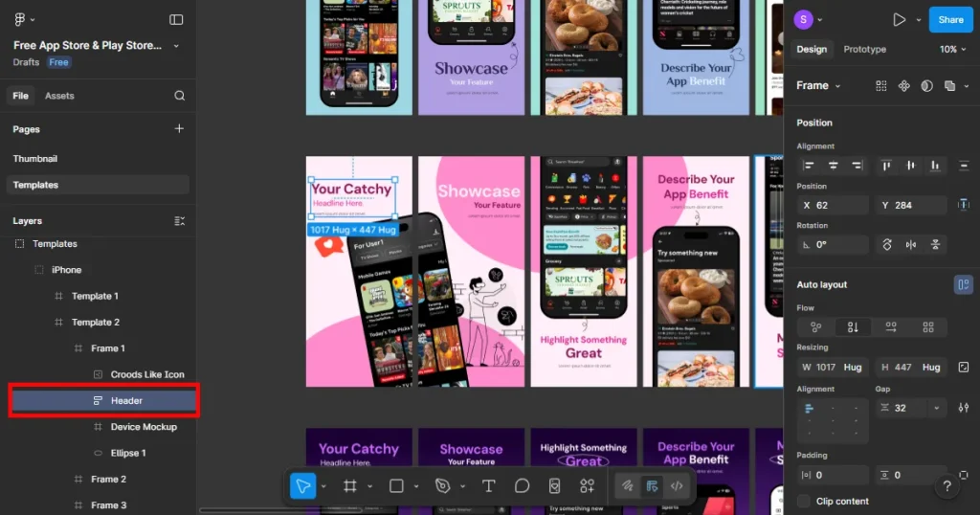The height and width of the screenshot is (515, 980).
Task: Open the Templates page
Action: [98, 185]
